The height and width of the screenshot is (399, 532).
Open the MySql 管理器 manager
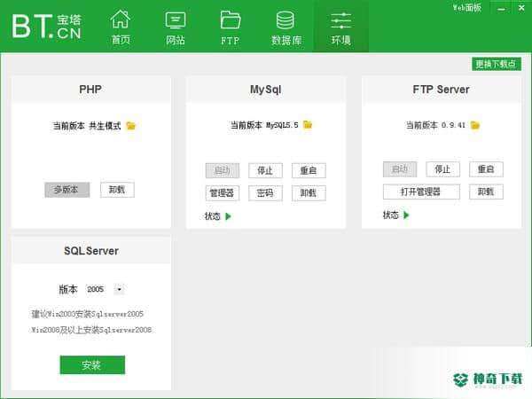[223, 193]
